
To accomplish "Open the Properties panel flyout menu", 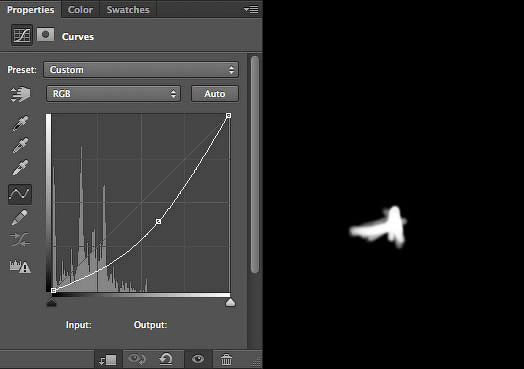I will pos(251,10).
